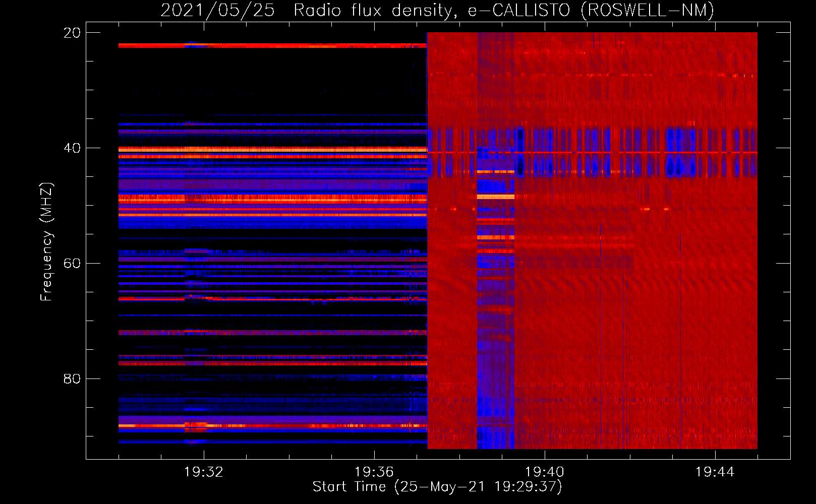Click the 19:32 time tick label

(x=204, y=472)
